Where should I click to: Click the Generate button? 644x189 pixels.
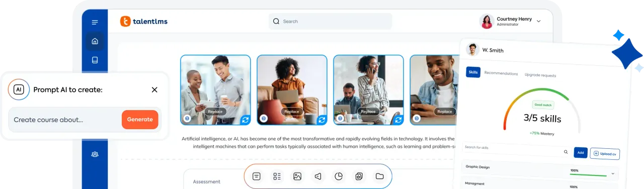tap(140, 120)
